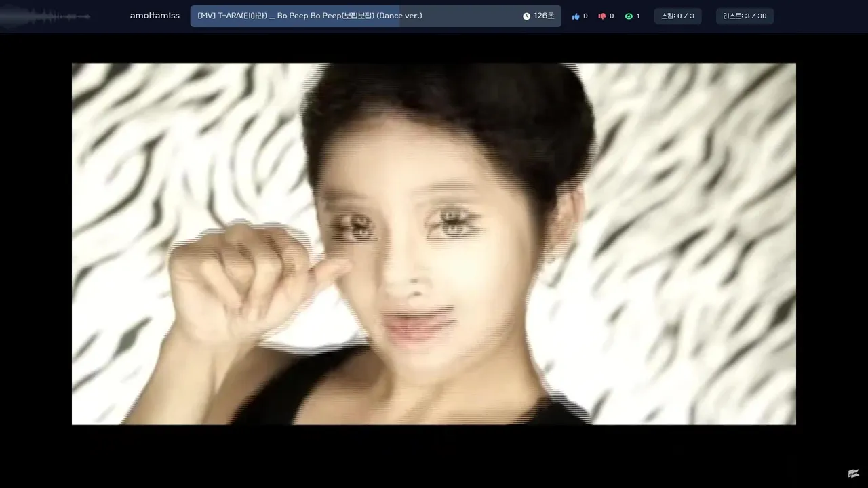Click the thumbs-down dislike icon

coord(601,16)
